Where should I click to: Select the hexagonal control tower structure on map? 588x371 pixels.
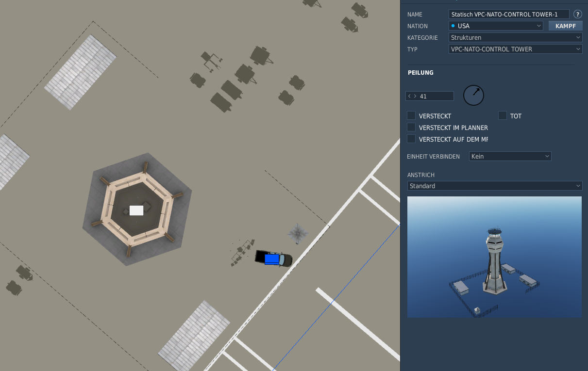click(x=137, y=210)
